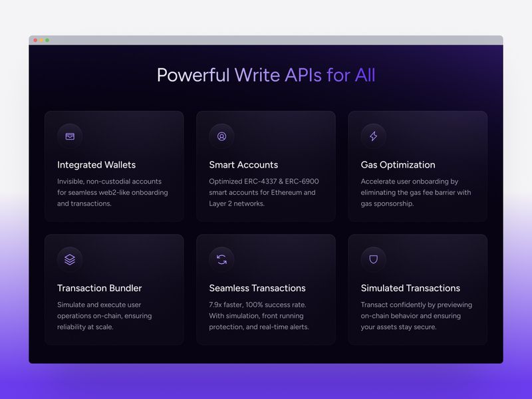Click the Gas Optimization lightning icon
This screenshot has height=399, width=532.
(x=373, y=136)
